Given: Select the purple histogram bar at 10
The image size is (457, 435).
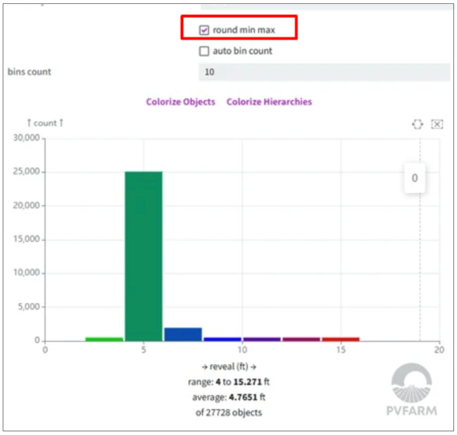Looking at the screenshot, I should (x=262, y=339).
